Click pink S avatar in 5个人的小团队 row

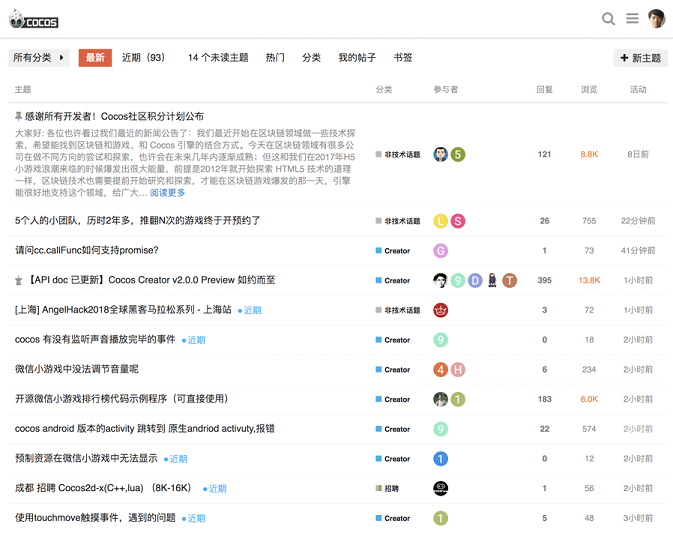point(458,221)
